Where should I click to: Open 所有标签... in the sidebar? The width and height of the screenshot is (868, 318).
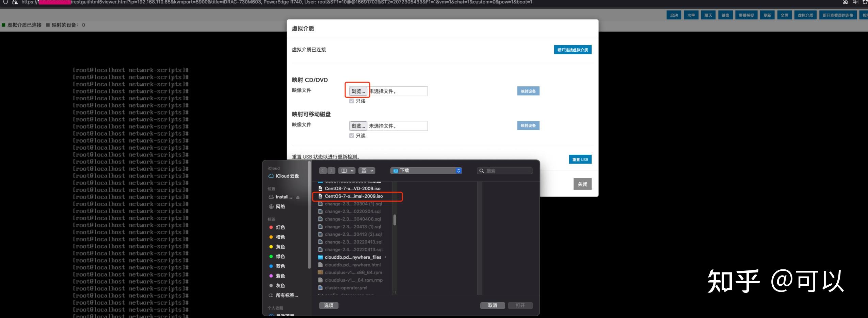point(283,295)
